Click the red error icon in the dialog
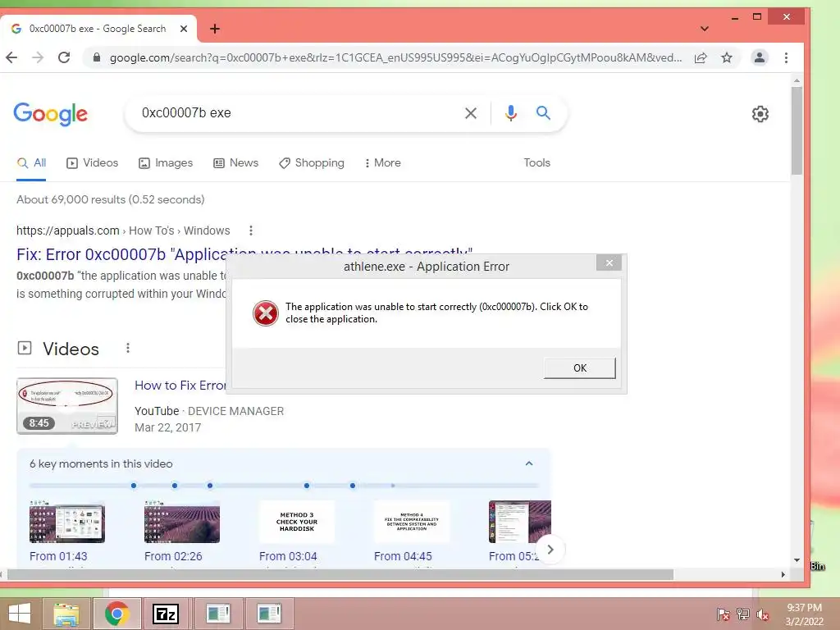840x630 pixels. coord(265,313)
